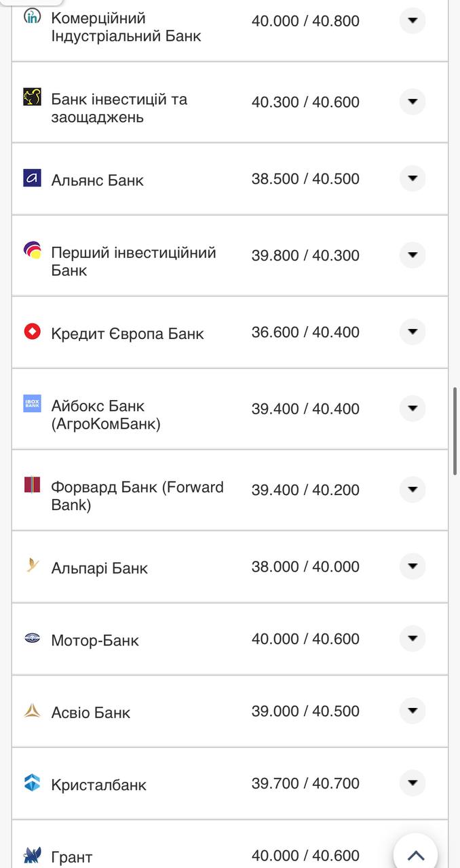Expand Комерційний Індустріальний Банк dropdown arrow
This screenshot has width=460, height=868.
(x=412, y=20)
